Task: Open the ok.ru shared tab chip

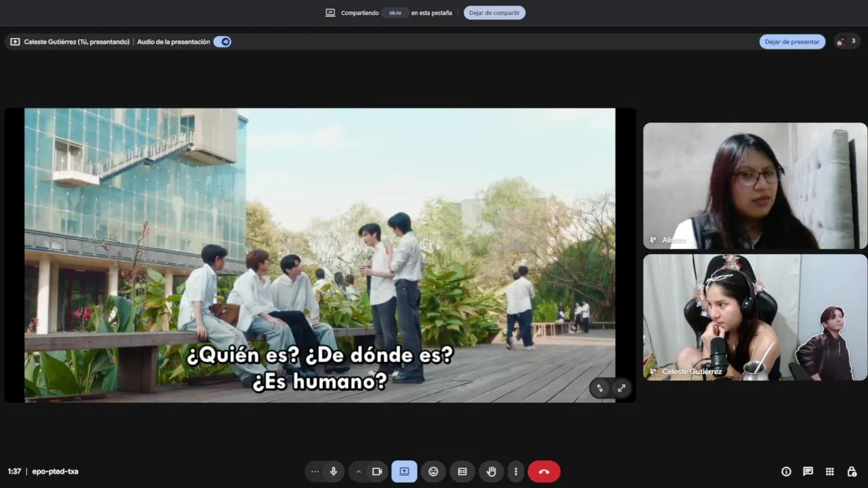Action: 395,13
